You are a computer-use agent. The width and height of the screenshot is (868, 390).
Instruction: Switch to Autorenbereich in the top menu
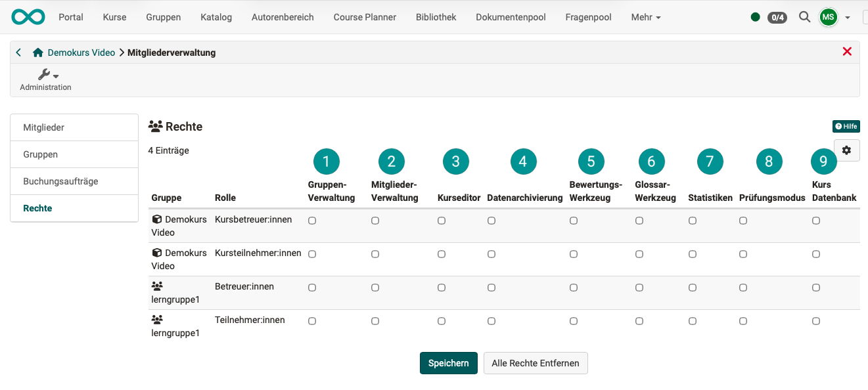point(283,17)
